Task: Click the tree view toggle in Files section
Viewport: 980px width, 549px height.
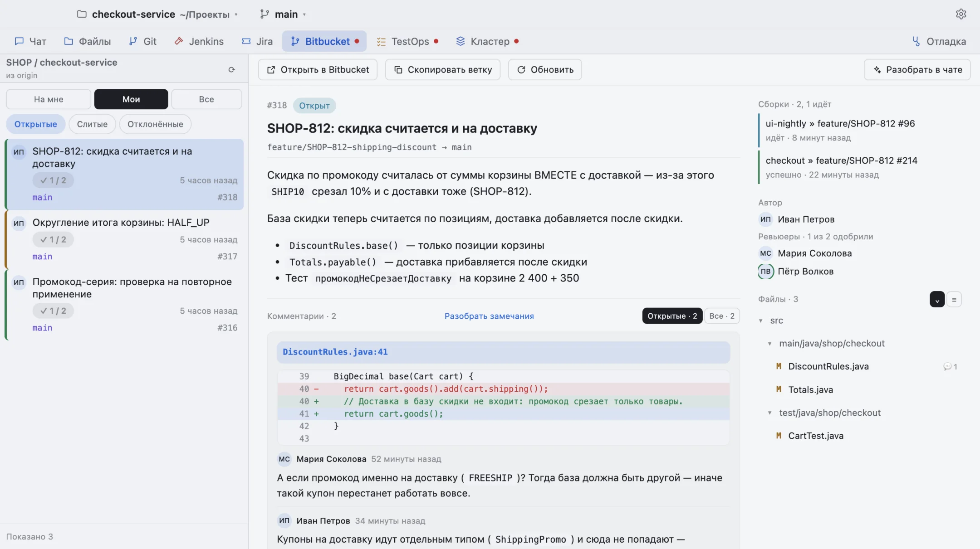Action: pos(937,299)
